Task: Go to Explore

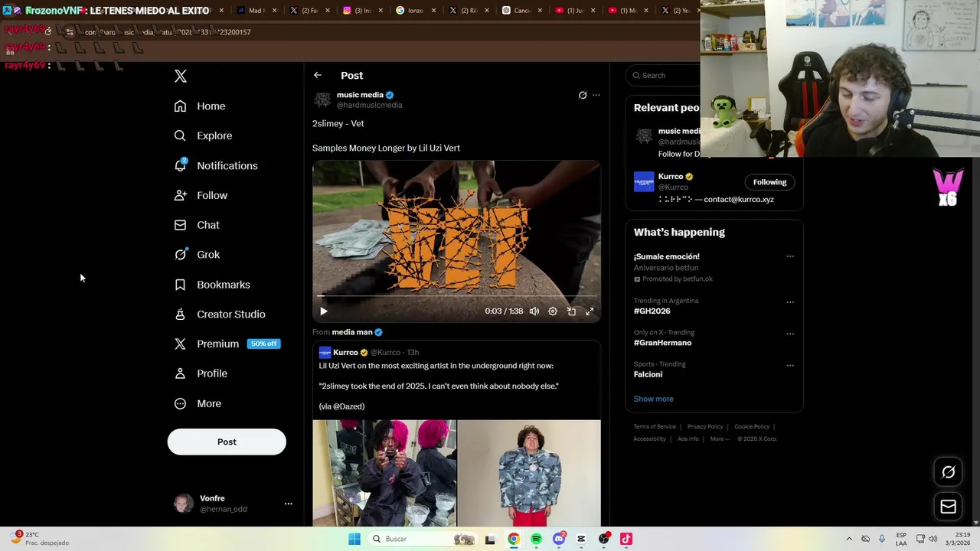Action: tap(203, 135)
